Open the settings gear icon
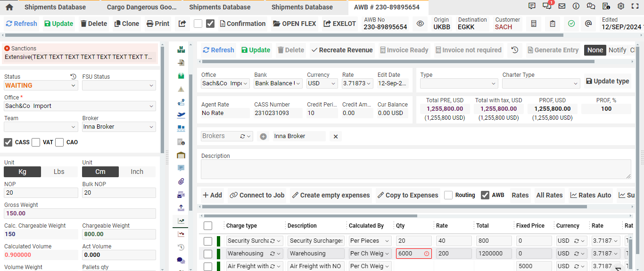Viewport: 644px width, 271px height. [x=621, y=6]
